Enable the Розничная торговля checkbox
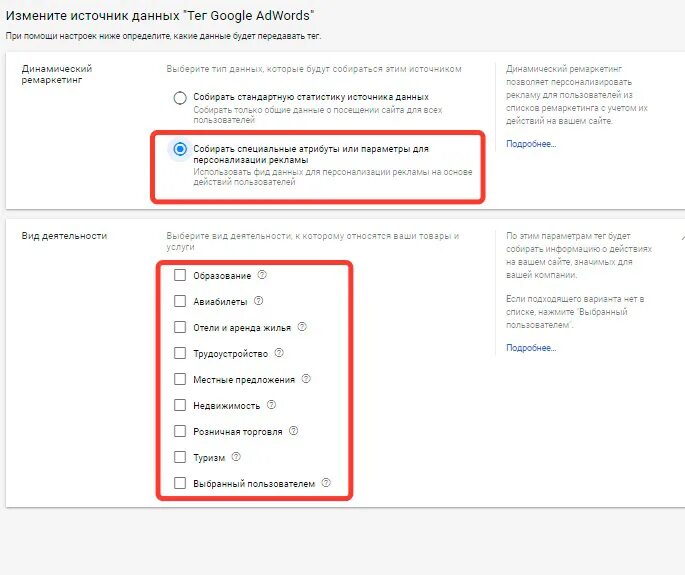Viewport: 685px width, 575px height. pyautogui.click(x=180, y=431)
